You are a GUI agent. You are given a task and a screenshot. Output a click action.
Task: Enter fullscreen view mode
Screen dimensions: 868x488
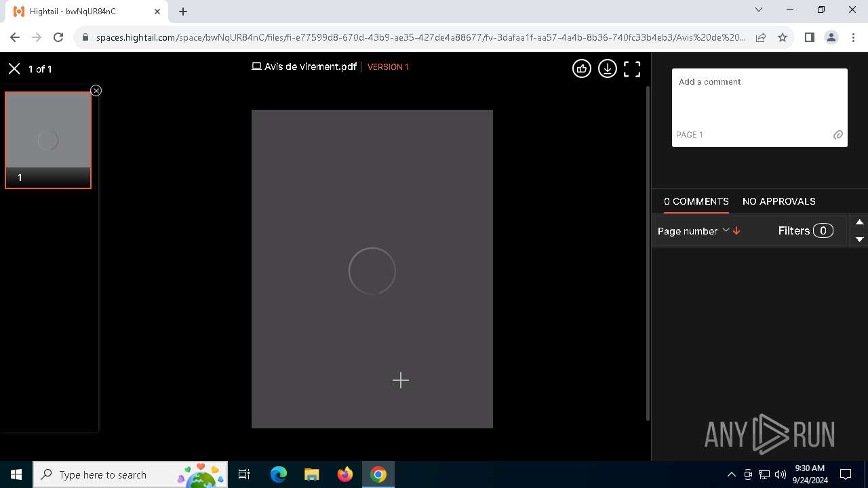click(632, 69)
